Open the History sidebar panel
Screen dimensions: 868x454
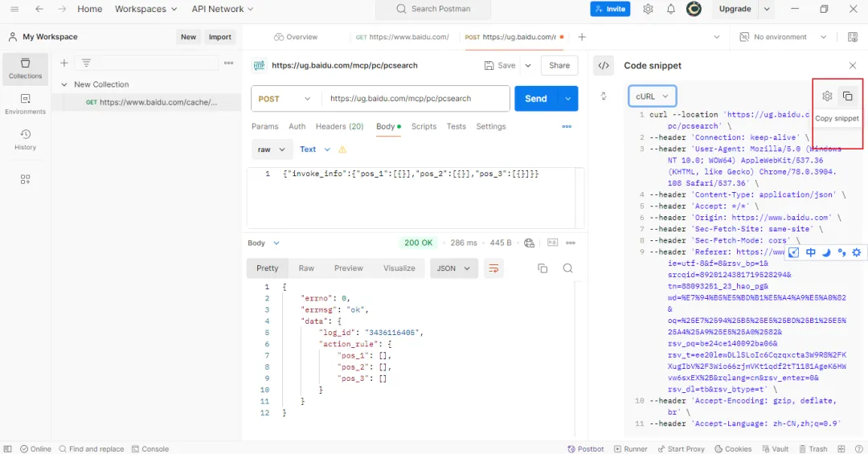25,140
